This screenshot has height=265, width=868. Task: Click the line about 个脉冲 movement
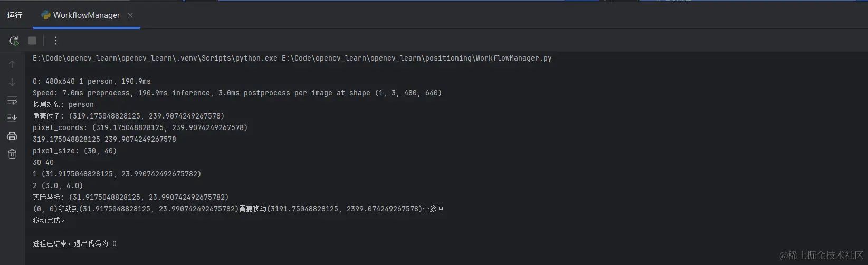pyautogui.click(x=238, y=209)
